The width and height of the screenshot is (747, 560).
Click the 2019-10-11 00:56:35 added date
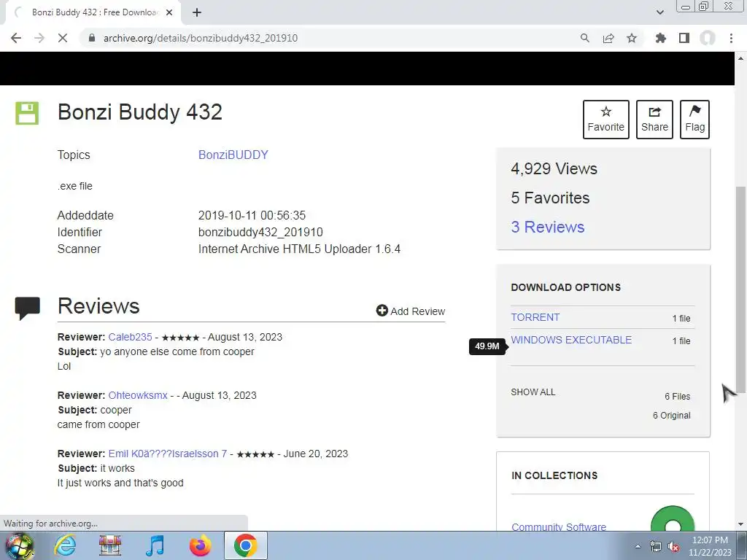pos(252,215)
